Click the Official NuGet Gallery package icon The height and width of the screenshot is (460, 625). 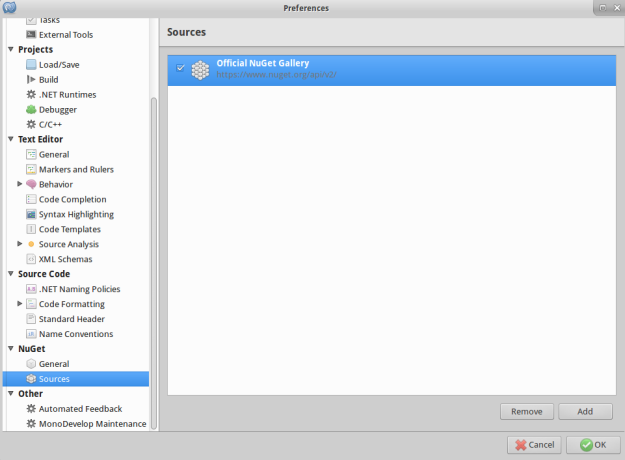coord(200,70)
